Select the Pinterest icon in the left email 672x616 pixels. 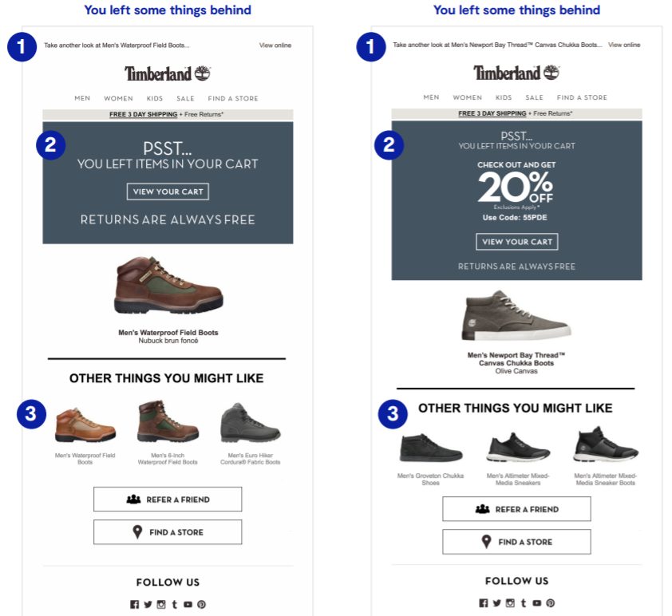(202, 604)
